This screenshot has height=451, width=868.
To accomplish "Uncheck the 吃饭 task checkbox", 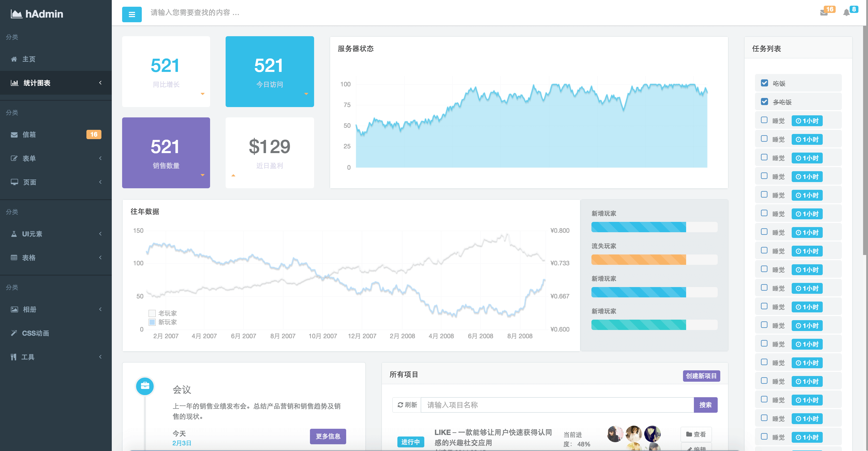I will 764,83.
